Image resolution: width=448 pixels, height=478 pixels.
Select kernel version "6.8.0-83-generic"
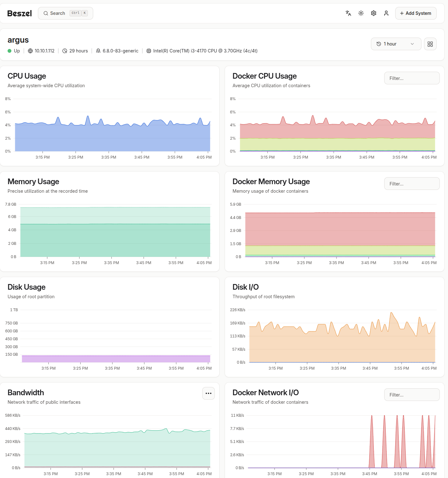(x=120, y=51)
